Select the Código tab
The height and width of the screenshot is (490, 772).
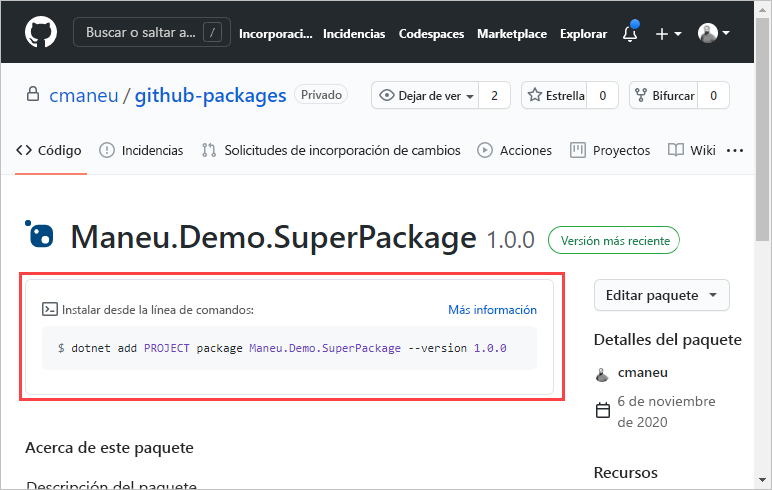click(49, 150)
